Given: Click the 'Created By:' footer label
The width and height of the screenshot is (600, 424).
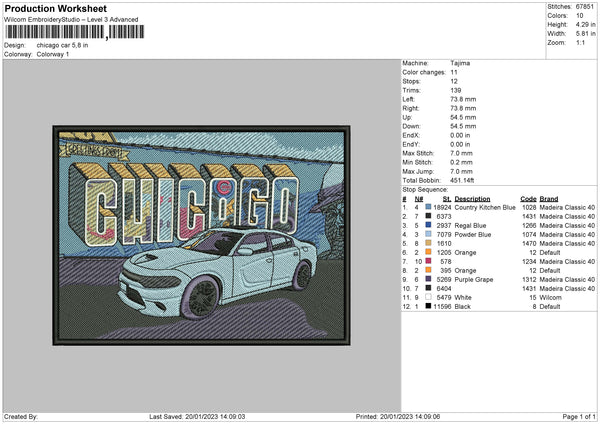Looking at the screenshot, I should pyautogui.click(x=21, y=416).
